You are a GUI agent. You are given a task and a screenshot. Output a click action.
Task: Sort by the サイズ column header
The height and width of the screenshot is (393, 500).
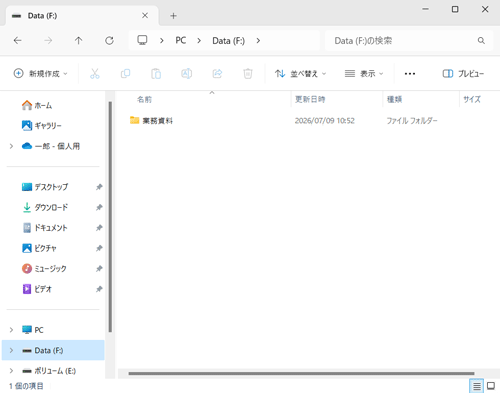click(x=472, y=99)
